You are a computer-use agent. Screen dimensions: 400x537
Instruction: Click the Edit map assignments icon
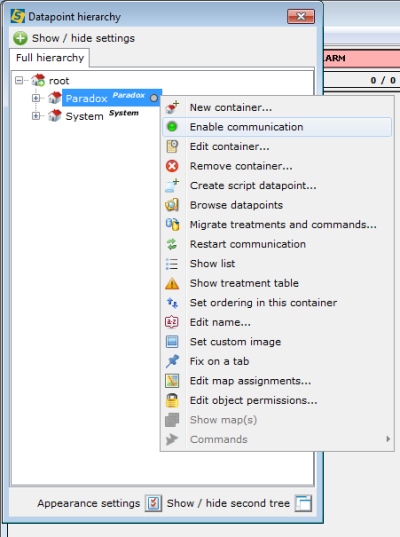(172, 381)
